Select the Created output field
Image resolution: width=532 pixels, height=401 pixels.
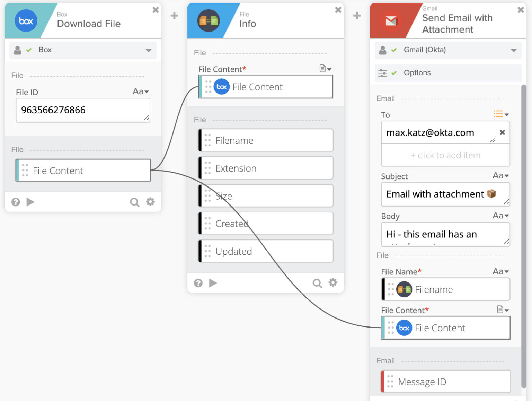pos(266,224)
